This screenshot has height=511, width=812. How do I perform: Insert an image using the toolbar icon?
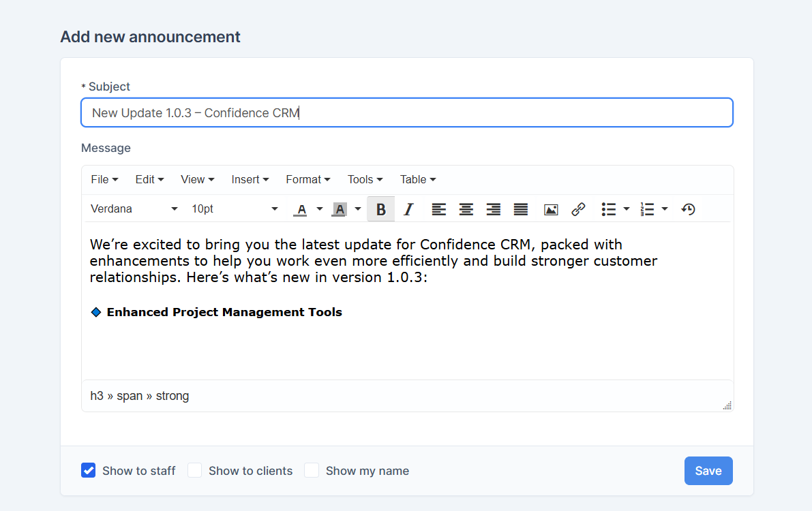[x=551, y=209]
